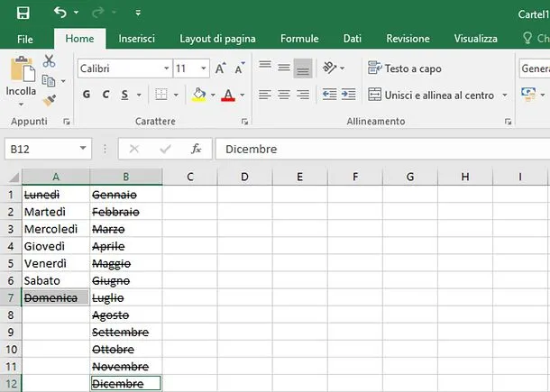Expand the underline style arrow
The height and width of the screenshot is (392, 550).
coord(139,95)
